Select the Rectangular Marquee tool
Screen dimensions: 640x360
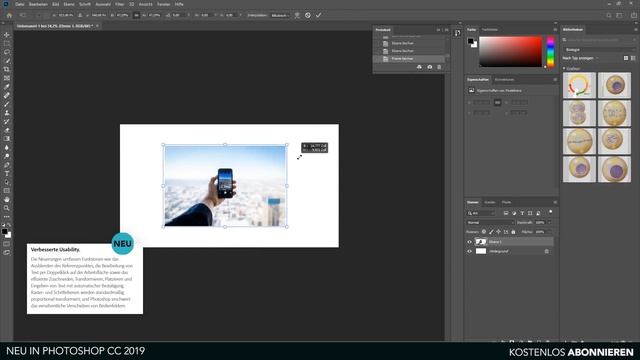pos(7,43)
